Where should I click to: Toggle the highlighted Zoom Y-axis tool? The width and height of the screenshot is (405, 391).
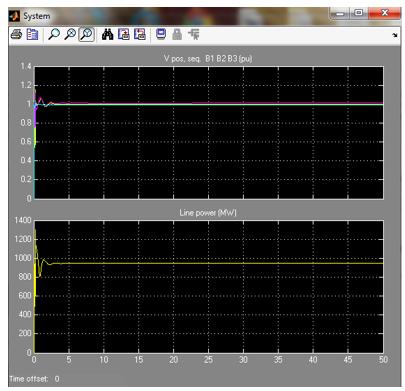[86, 34]
